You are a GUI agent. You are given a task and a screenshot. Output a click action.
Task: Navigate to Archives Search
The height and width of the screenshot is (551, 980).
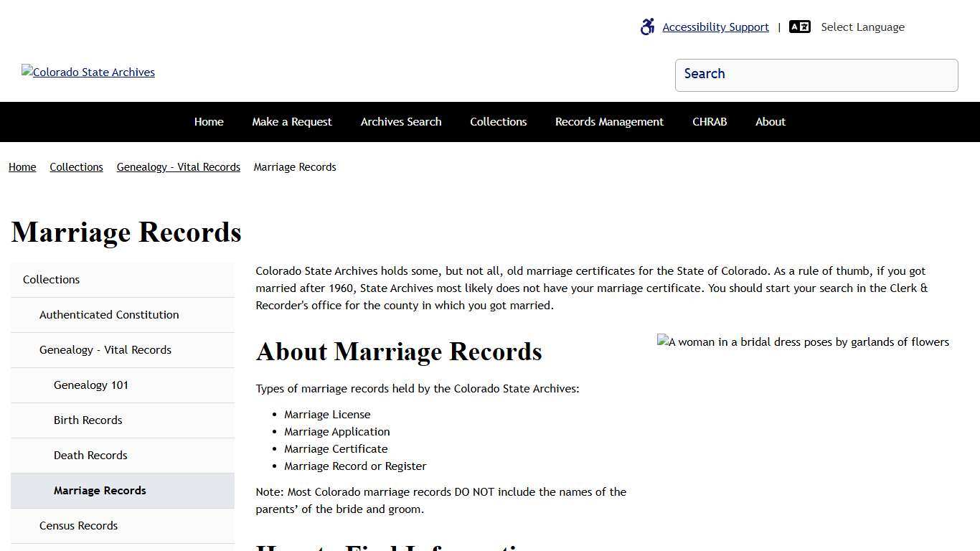click(400, 121)
